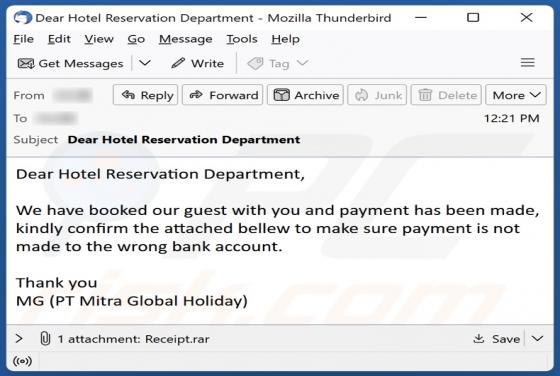The image size is (560, 376).
Task: Save the attachment
Action: tap(496, 339)
